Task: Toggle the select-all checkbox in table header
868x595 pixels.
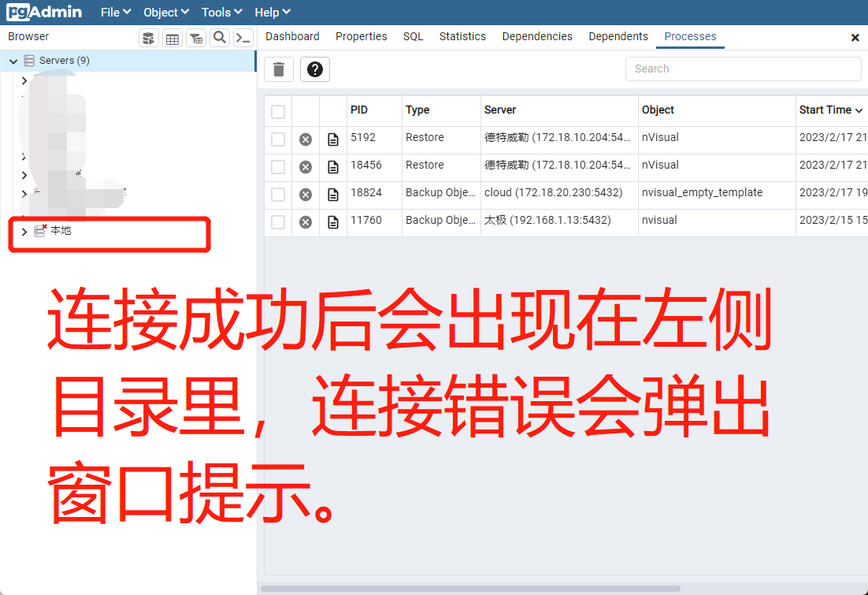Action: (x=278, y=111)
